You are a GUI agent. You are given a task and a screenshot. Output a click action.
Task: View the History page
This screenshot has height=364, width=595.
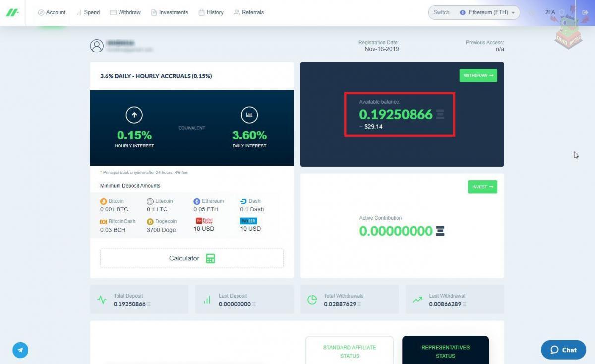[x=211, y=12]
